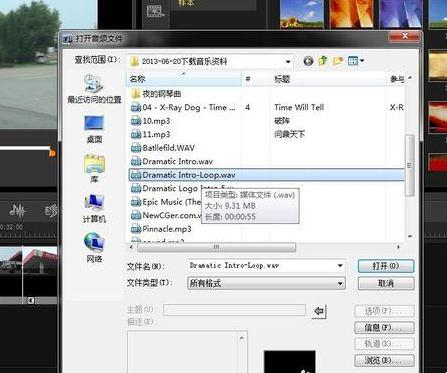
Task: Click sunflower sky thumbnail in media library
Action: coord(302,14)
